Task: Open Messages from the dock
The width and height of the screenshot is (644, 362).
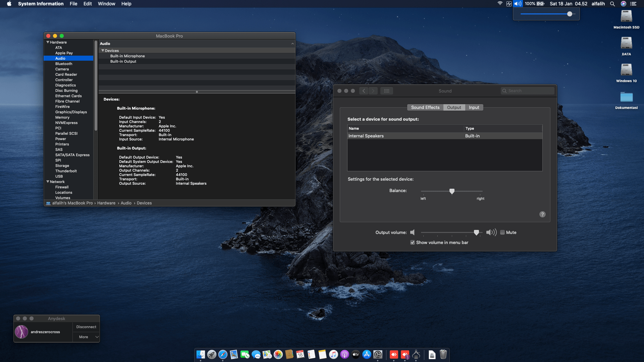Action: tap(256, 354)
